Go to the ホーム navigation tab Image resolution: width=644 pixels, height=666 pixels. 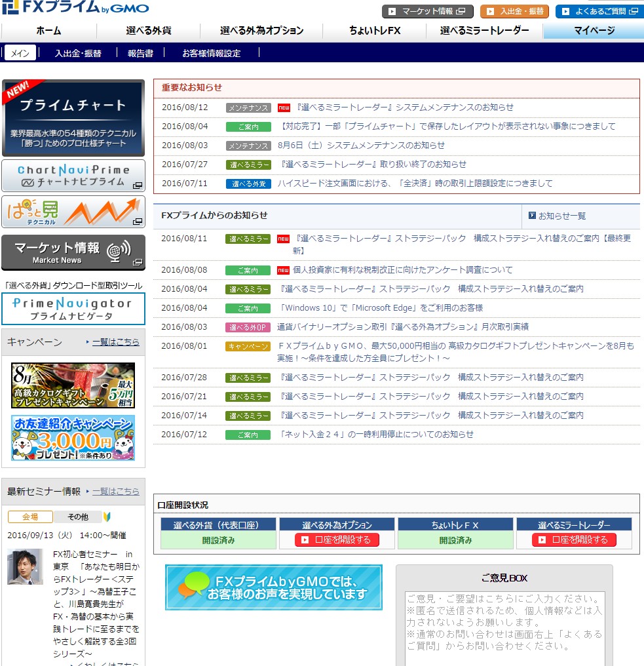point(49,31)
